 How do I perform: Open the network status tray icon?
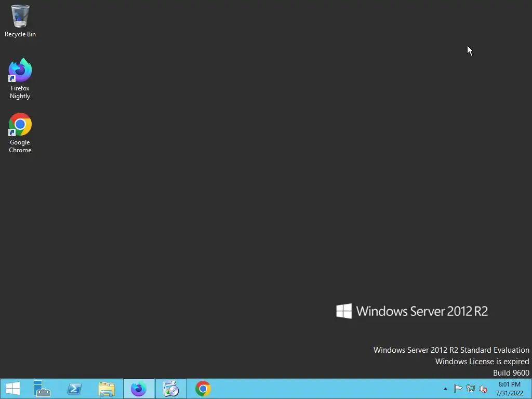471,389
